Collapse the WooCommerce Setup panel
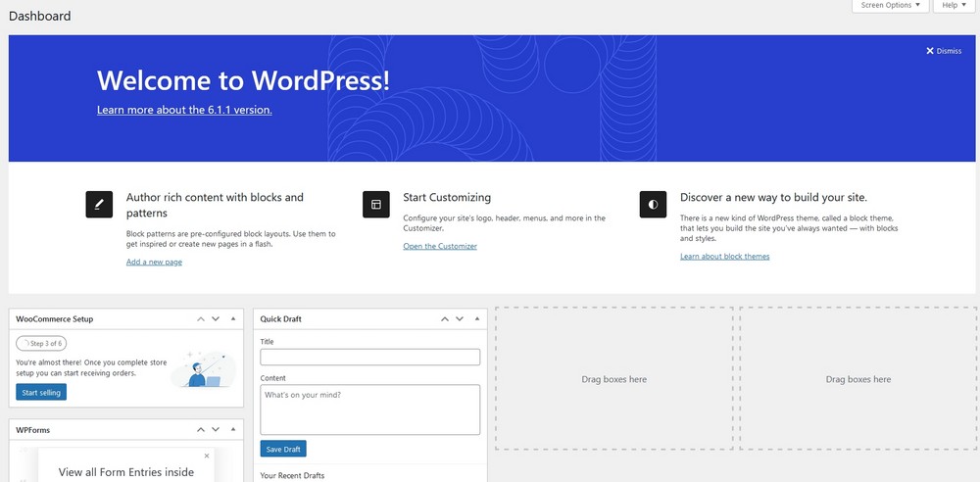980x482 pixels. [233, 318]
